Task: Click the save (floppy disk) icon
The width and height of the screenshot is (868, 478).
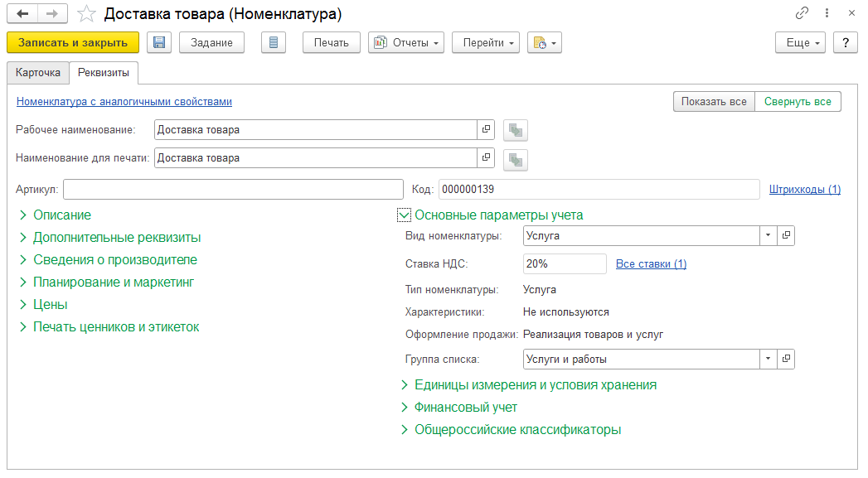Action: 159,43
